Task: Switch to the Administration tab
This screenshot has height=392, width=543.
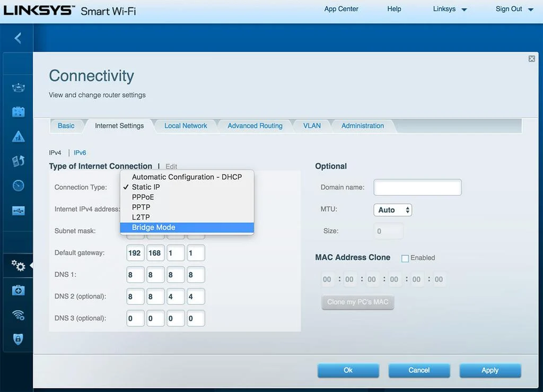Action: (363, 126)
